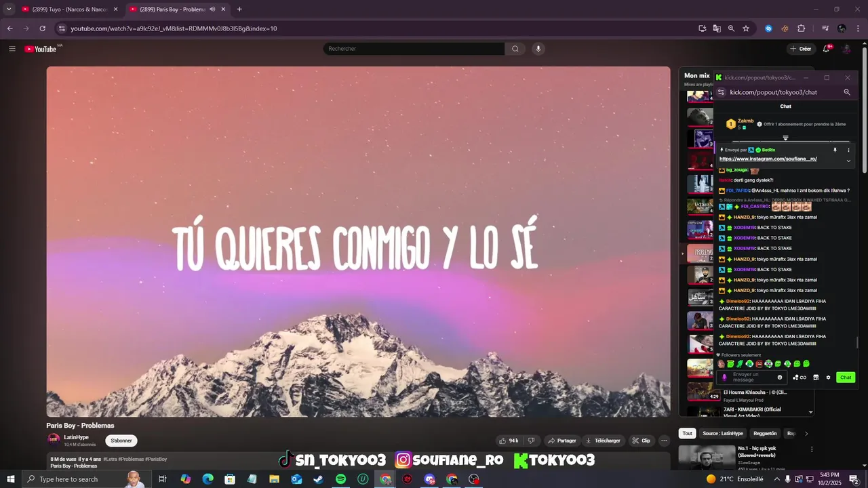The height and width of the screenshot is (488, 868).
Task: Go to the YouTube home logo
Action: pos(40,49)
